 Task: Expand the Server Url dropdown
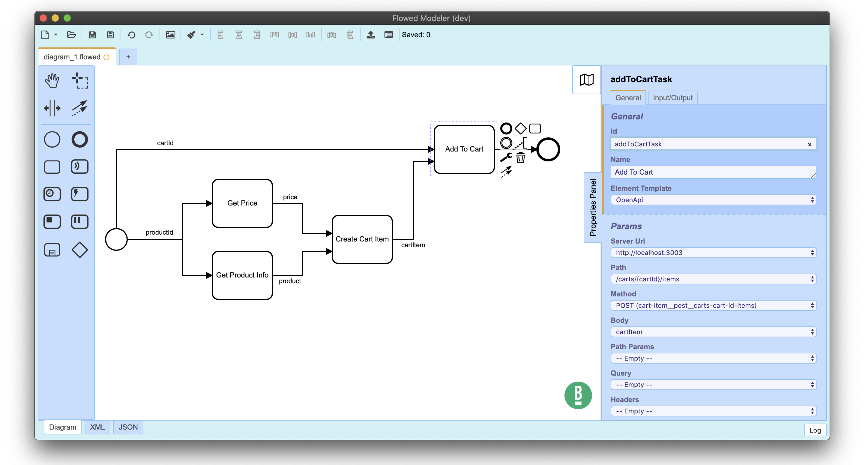tap(713, 252)
